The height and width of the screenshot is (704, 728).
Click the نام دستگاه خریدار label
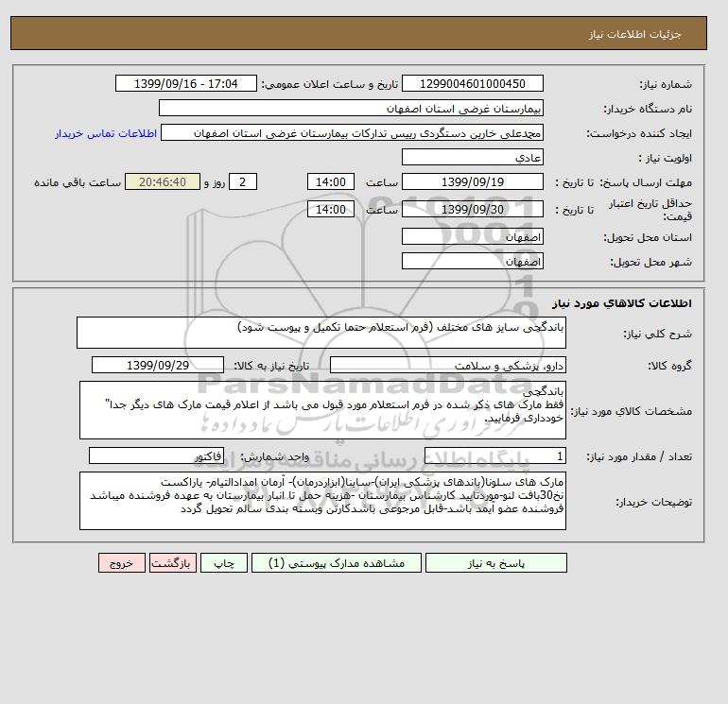click(x=648, y=109)
